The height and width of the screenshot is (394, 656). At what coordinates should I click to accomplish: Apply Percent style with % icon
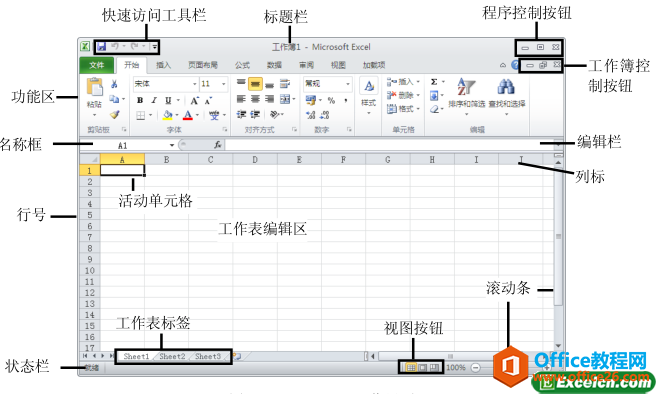(x=331, y=100)
